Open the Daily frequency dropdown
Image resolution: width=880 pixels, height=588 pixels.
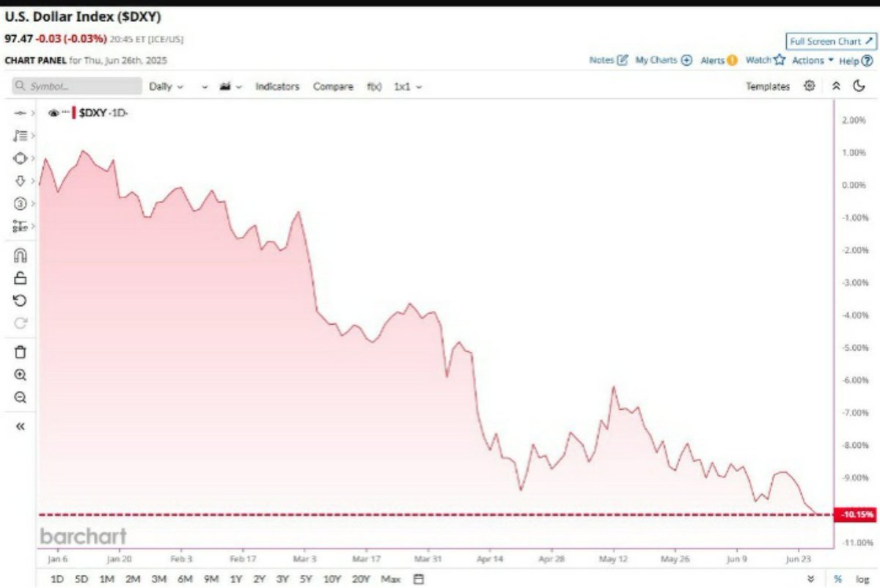click(166, 87)
